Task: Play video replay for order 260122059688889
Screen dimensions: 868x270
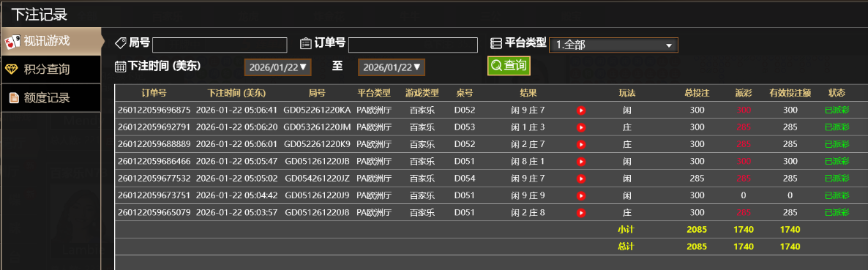Action: [580, 144]
